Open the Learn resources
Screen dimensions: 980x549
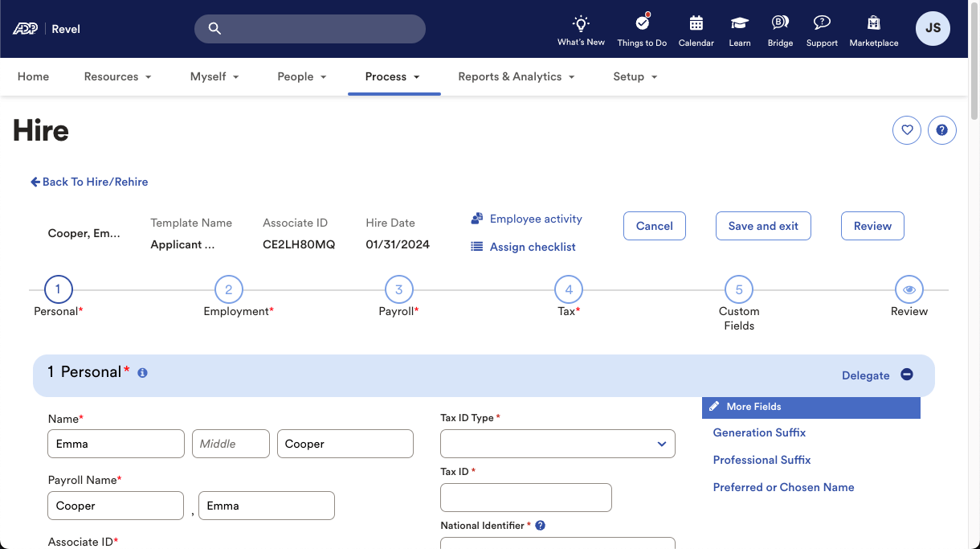[739, 30]
